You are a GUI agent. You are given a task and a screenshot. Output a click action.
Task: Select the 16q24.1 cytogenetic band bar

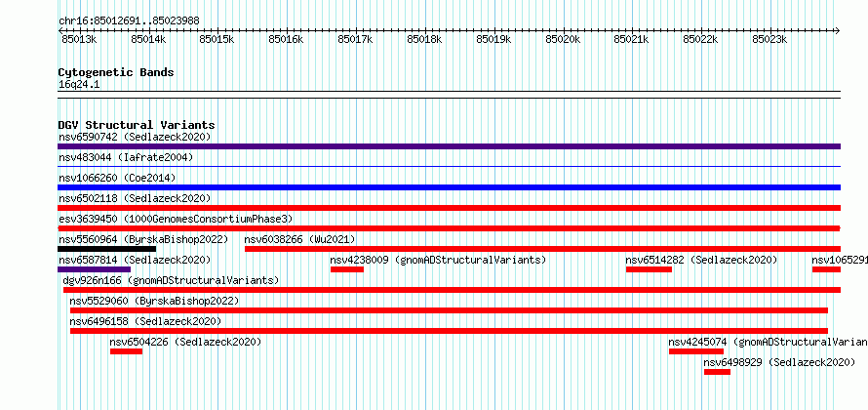pyautogui.click(x=449, y=95)
